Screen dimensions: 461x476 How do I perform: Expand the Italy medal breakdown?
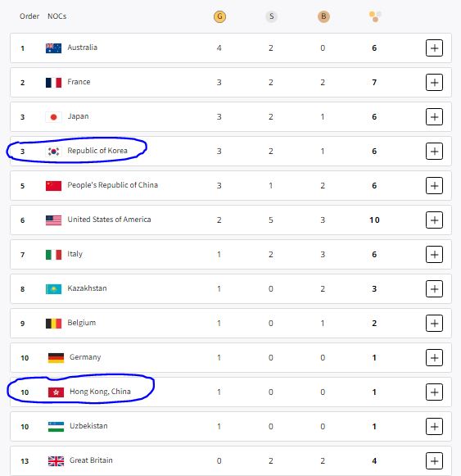pyautogui.click(x=434, y=255)
